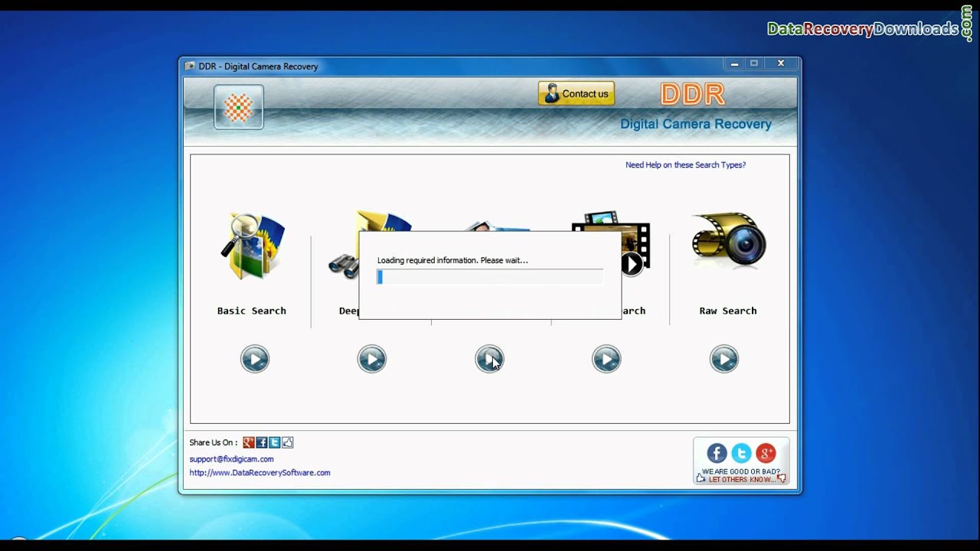
Task: Share on Twitter small icon
Action: pos(275,442)
